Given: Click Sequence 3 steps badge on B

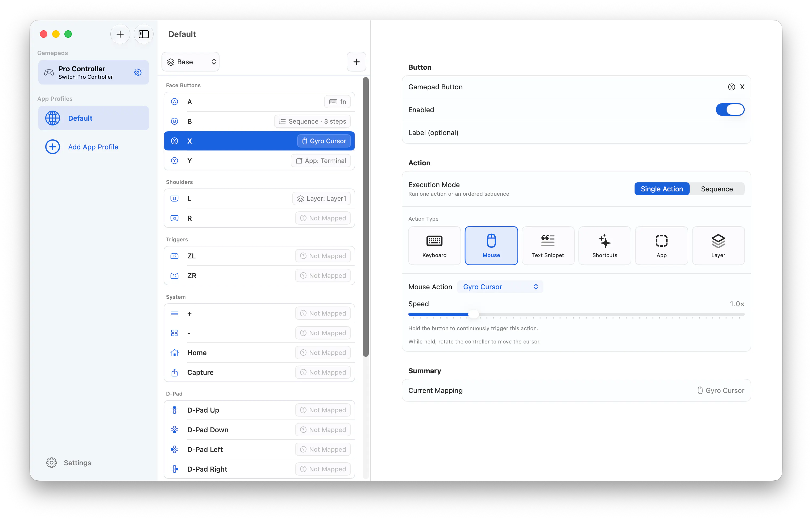Looking at the screenshot, I should click(x=312, y=121).
